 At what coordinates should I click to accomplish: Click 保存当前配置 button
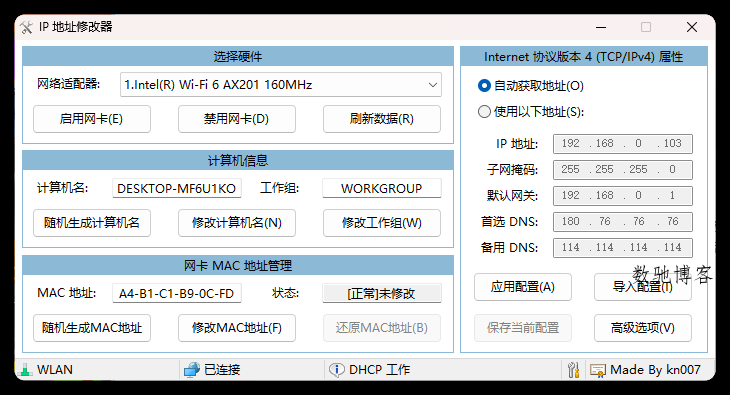tap(523, 328)
